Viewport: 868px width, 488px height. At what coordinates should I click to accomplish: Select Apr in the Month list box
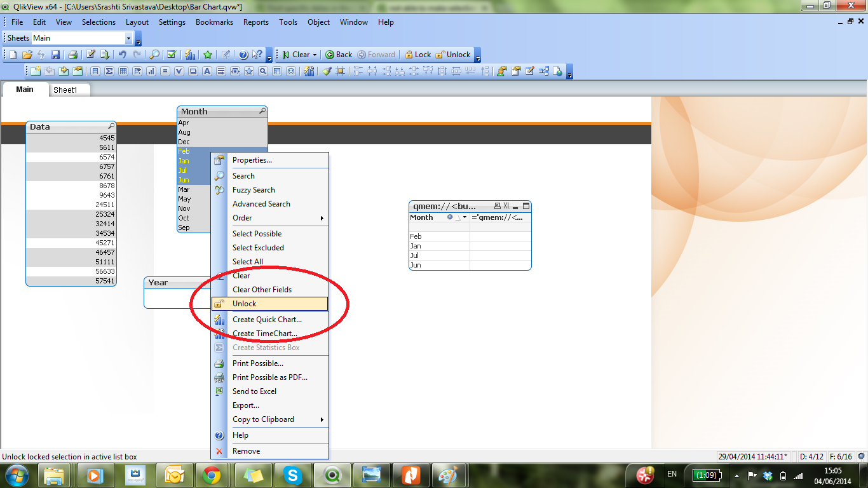[222, 123]
